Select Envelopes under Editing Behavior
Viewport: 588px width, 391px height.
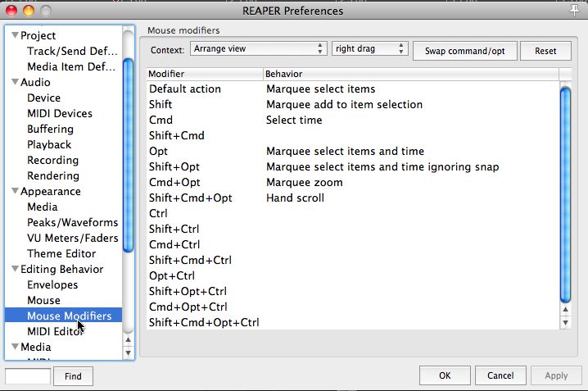point(52,284)
